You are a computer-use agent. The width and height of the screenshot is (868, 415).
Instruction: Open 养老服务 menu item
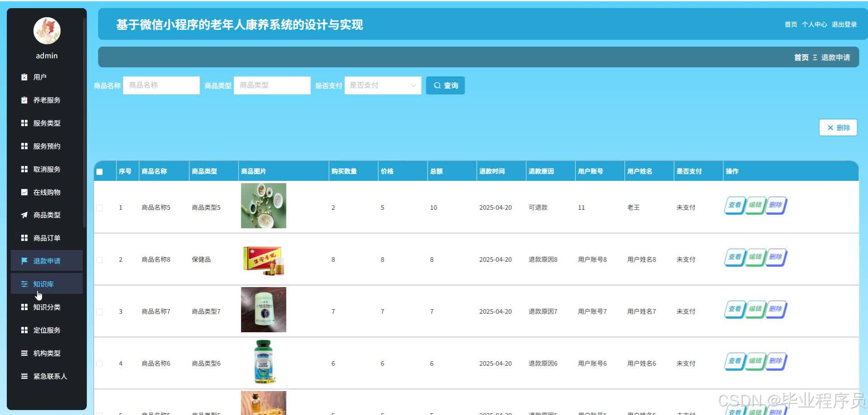47,100
